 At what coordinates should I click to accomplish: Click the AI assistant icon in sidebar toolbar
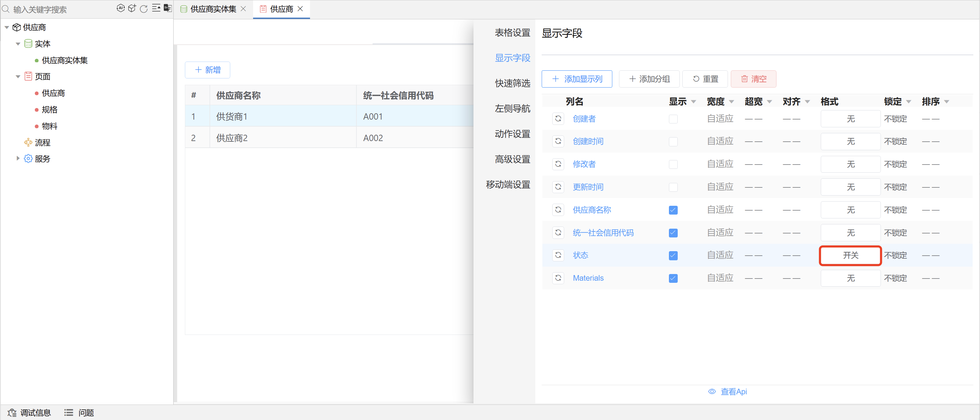120,8
